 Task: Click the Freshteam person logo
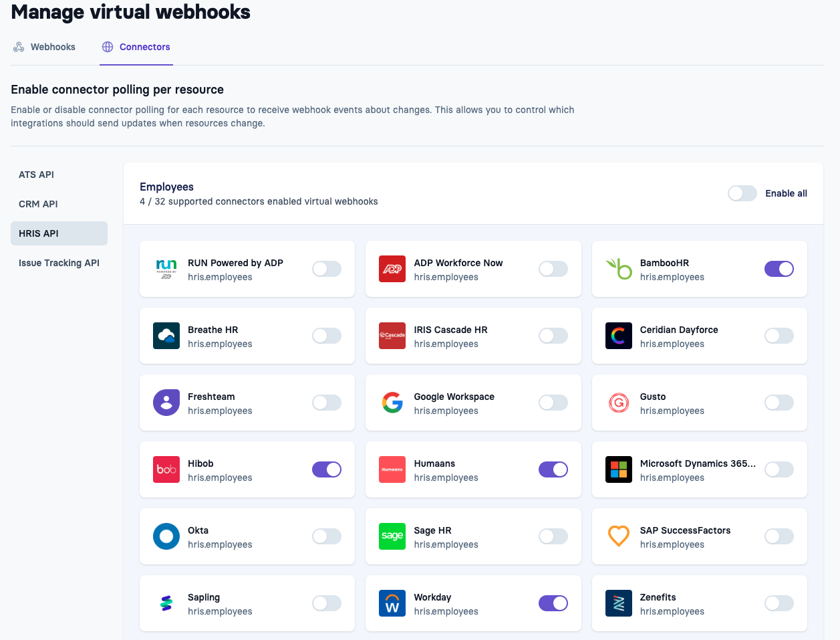pos(166,403)
